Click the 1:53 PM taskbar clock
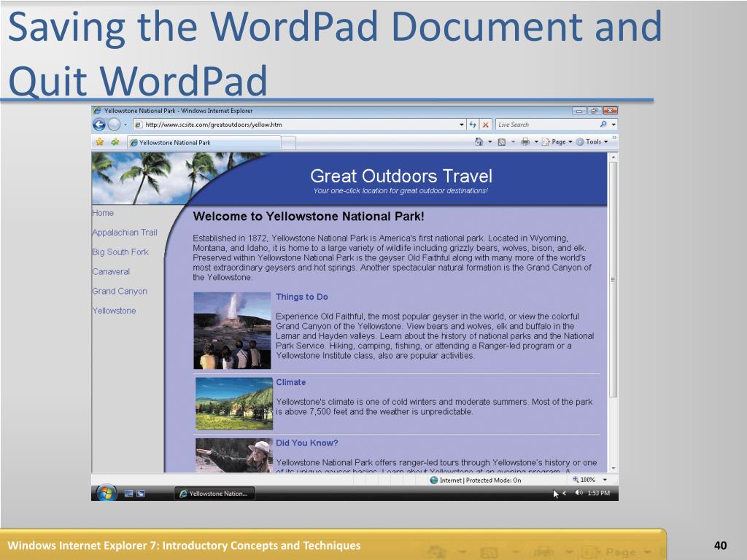Screen dimensions: 747x560 598,493
